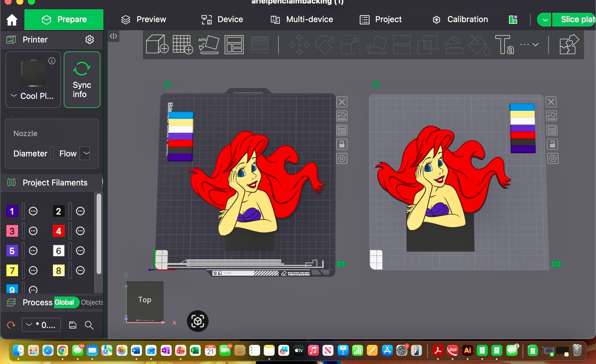Screen dimensions: 596x364
Task: Select the Text shape tool
Action: pyautogui.click(x=504, y=45)
